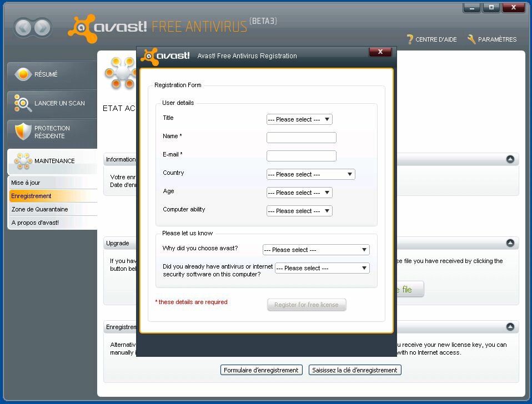Click the dialog title 'Avast! Free Antivirus Registration'
This screenshot has height=404, width=532.
247,56
